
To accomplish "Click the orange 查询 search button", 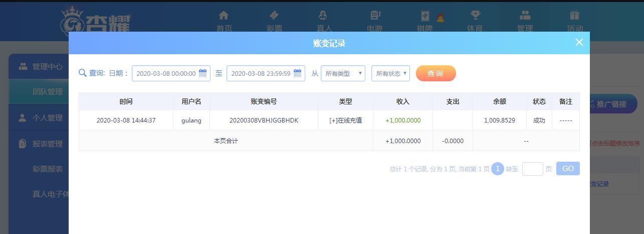I will [x=436, y=73].
